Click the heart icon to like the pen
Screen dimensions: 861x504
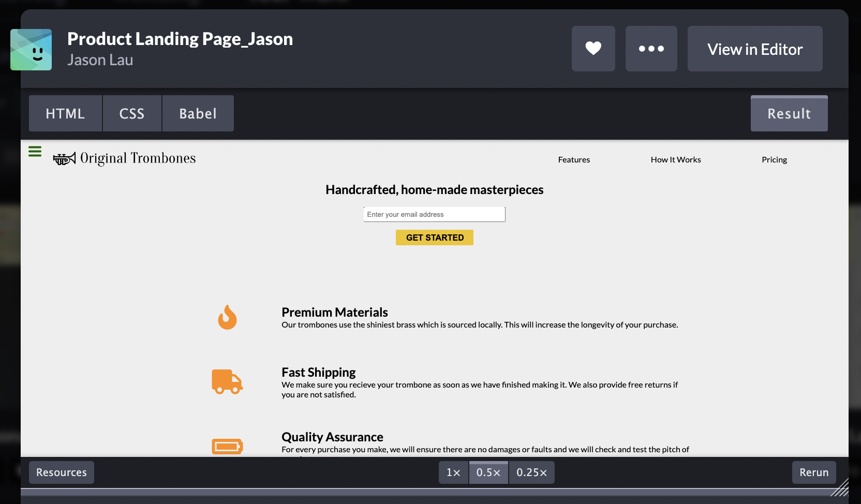pyautogui.click(x=593, y=49)
